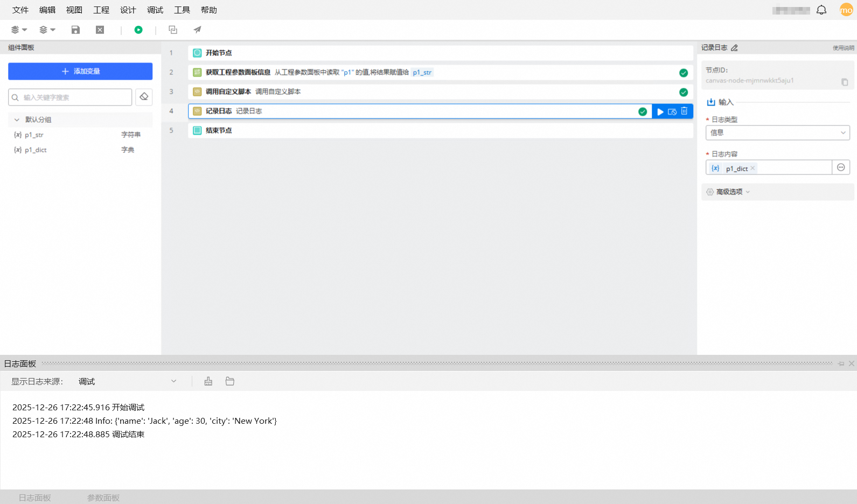Click the 输入 section download icon
Screen dimensions: 857x504
click(x=711, y=102)
